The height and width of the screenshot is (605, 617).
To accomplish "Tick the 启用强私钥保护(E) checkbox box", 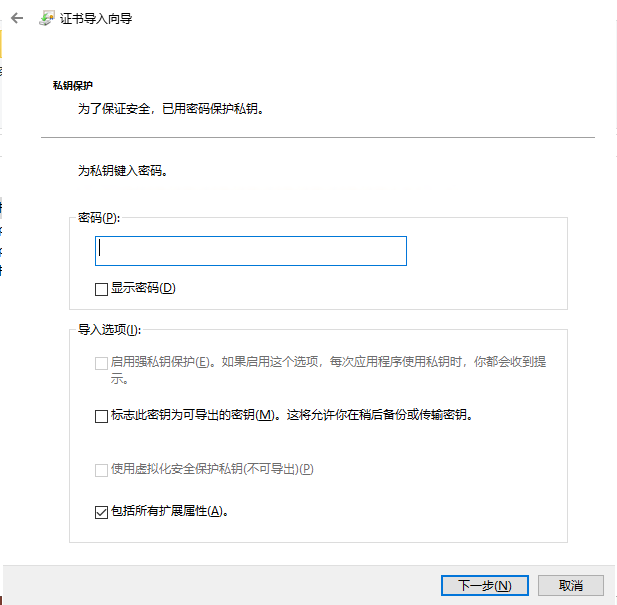I will point(101,363).
